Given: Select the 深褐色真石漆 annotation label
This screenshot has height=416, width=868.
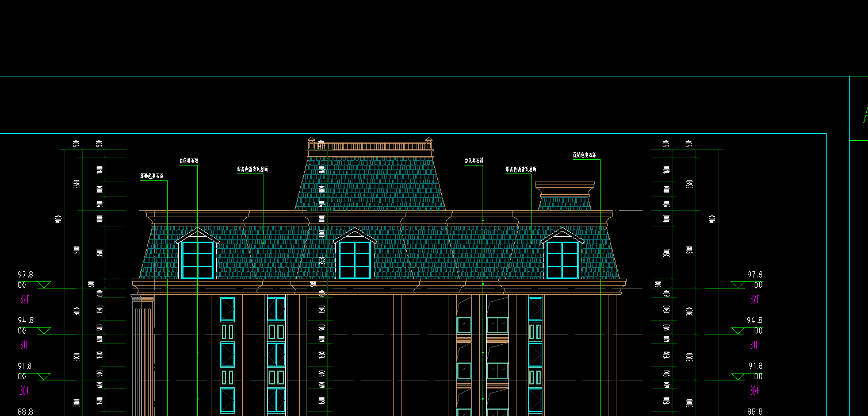Looking at the screenshot, I should (152, 176).
